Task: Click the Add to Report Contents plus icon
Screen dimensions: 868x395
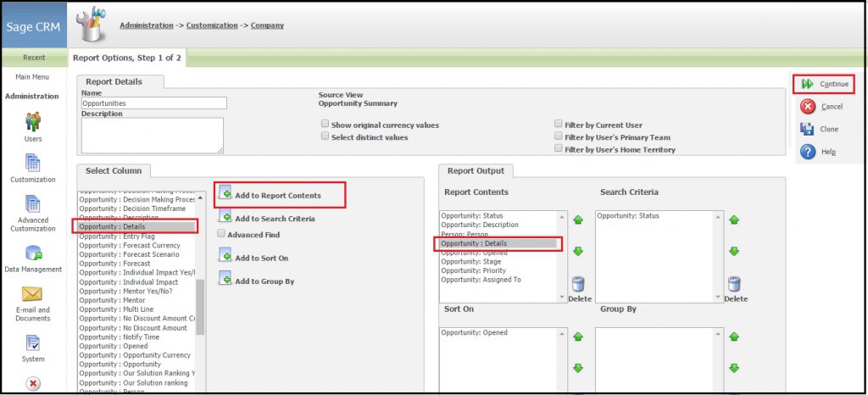Action: click(225, 192)
